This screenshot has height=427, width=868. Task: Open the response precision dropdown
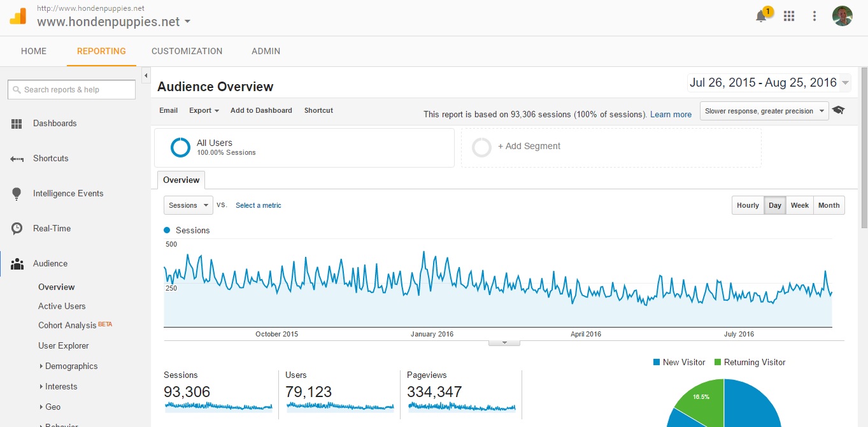[x=764, y=111]
